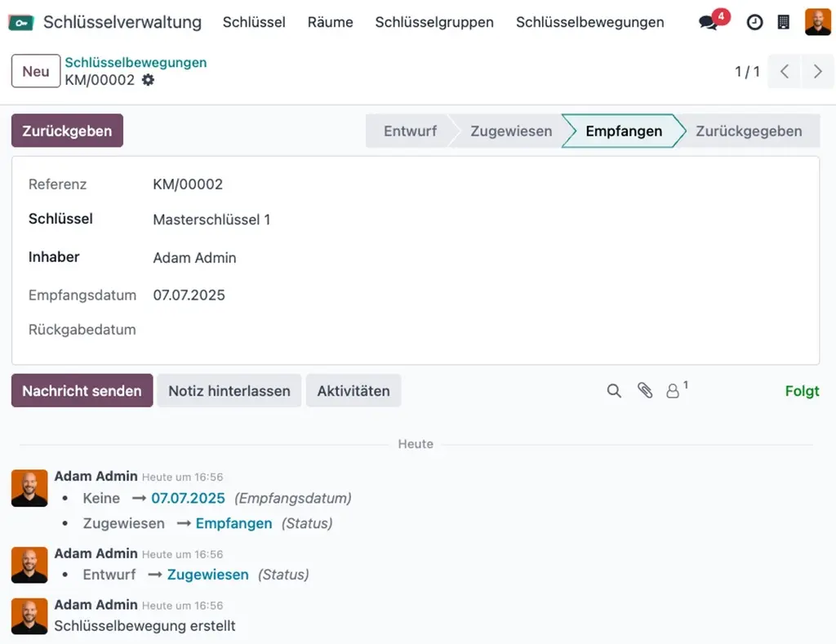Open the activities clock icon
This screenshot has width=836, height=644.
click(753, 22)
